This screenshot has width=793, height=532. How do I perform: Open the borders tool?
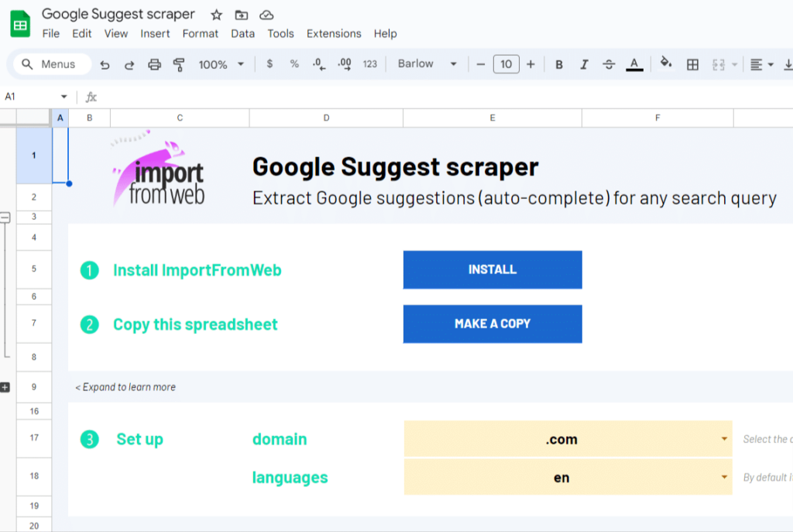pyautogui.click(x=693, y=64)
